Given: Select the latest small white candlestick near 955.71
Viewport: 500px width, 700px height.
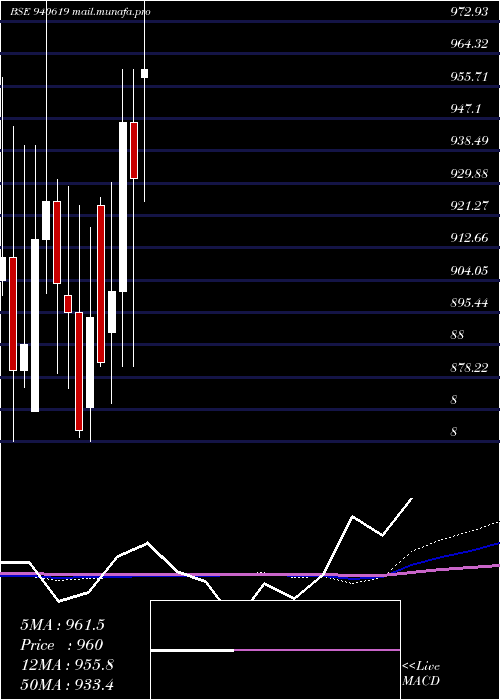Looking at the screenshot, I should pyautogui.click(x=145, y=73).
